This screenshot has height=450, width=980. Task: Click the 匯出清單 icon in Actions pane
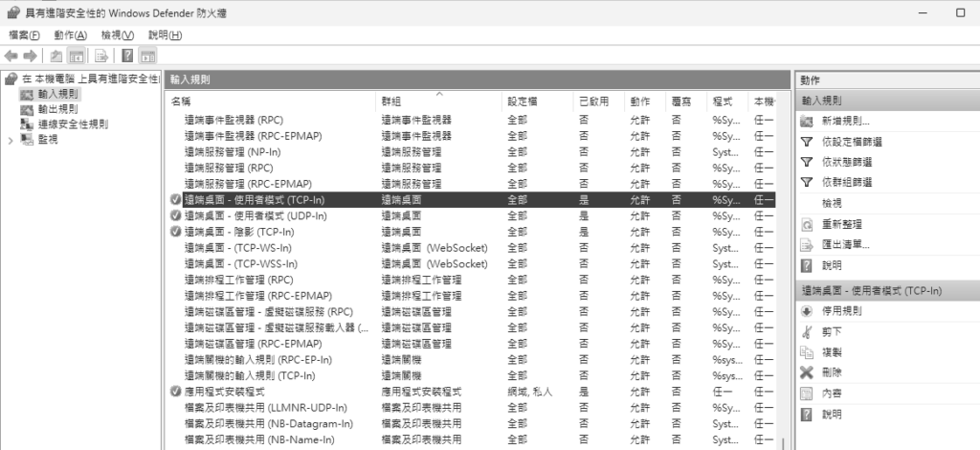pyautogui.click(x=806, y=244)
